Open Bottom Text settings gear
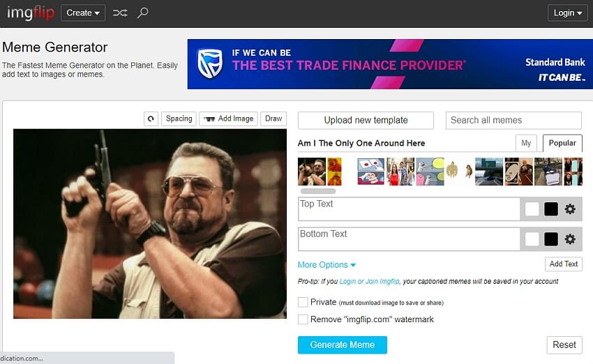 point(570,239)
